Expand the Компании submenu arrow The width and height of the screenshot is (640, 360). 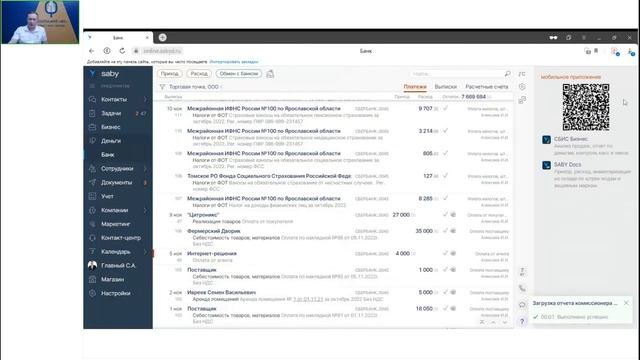[x=145, y=210]
